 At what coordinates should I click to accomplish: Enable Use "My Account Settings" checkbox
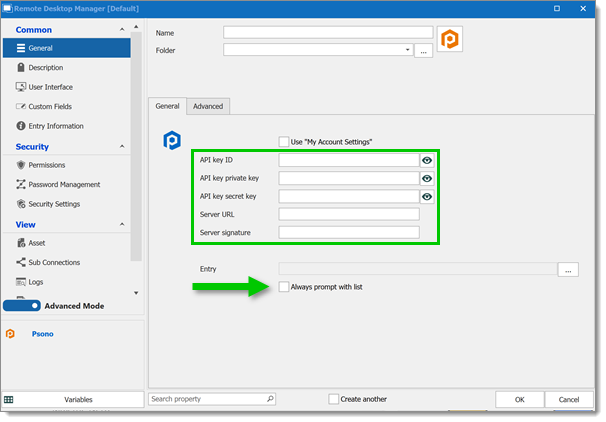(284, 142)
